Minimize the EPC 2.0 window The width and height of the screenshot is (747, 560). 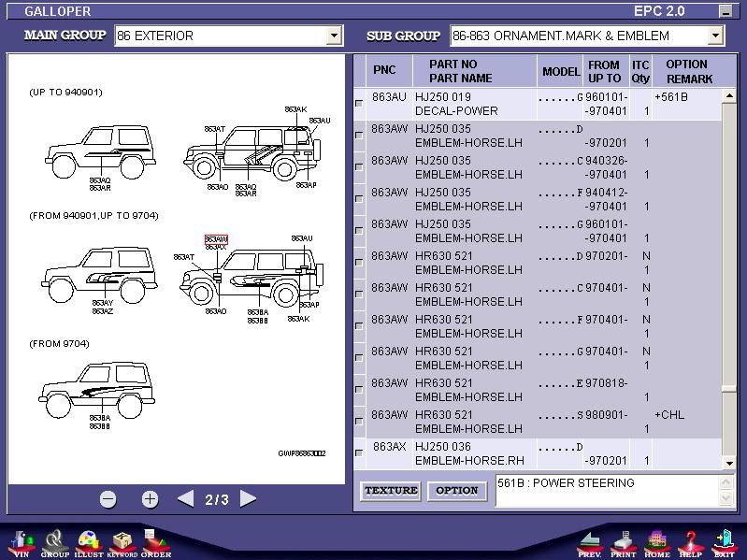coord(725,11)
